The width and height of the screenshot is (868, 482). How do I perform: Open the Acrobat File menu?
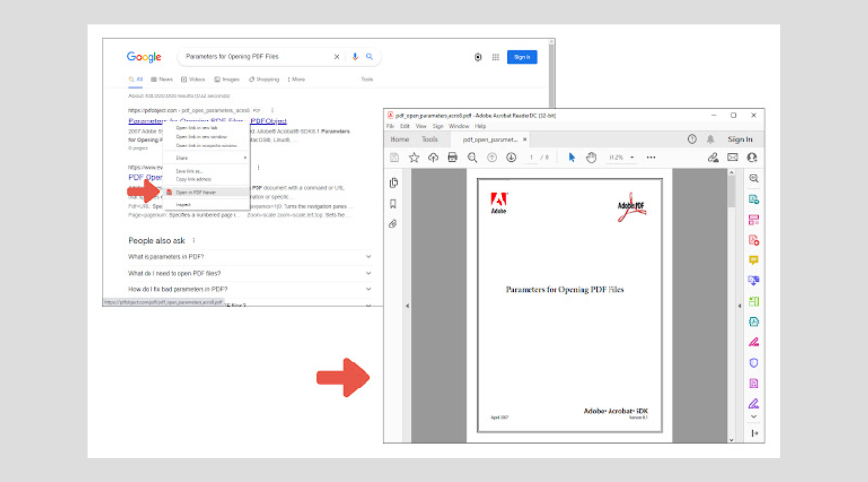[391, 126]
